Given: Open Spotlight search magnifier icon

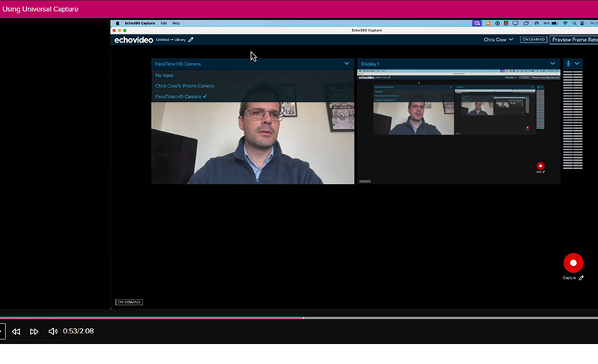Looking at the screenshot, I should [x=574, y=23].
